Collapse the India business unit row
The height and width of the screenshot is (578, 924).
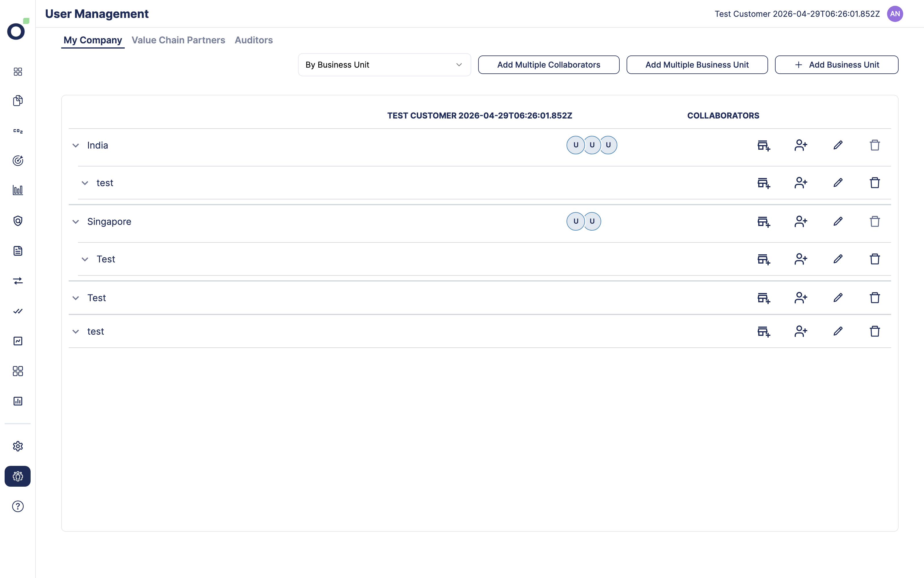76,145
